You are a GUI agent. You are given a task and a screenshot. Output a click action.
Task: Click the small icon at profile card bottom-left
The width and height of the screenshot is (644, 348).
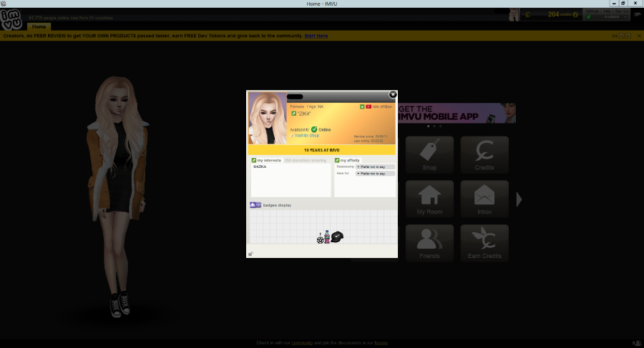250,254
